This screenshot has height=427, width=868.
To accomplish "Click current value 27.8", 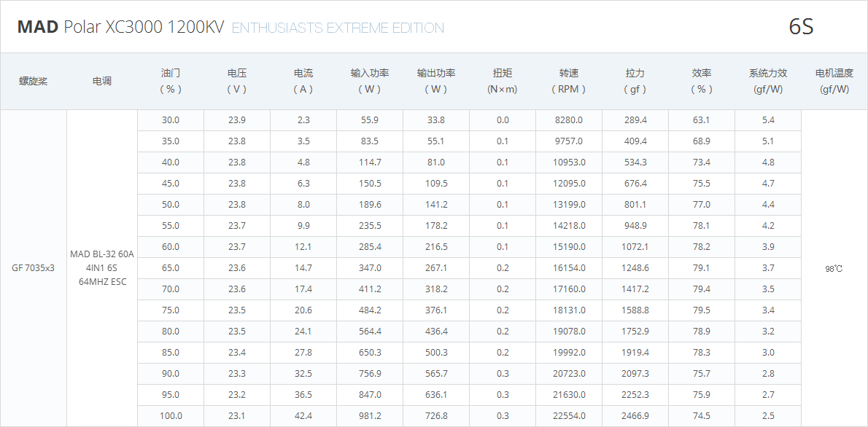I will 303,353.
